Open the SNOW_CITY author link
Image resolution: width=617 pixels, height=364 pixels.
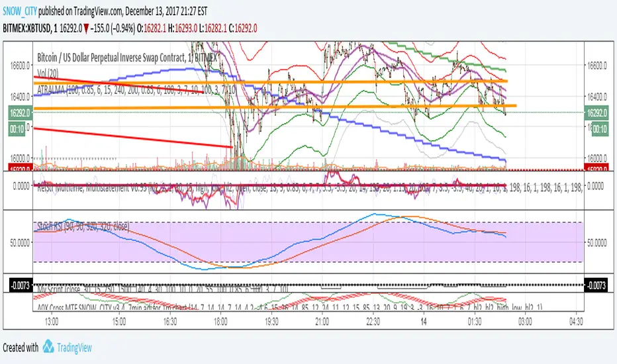pyautogui.click(x=20, y=11)
